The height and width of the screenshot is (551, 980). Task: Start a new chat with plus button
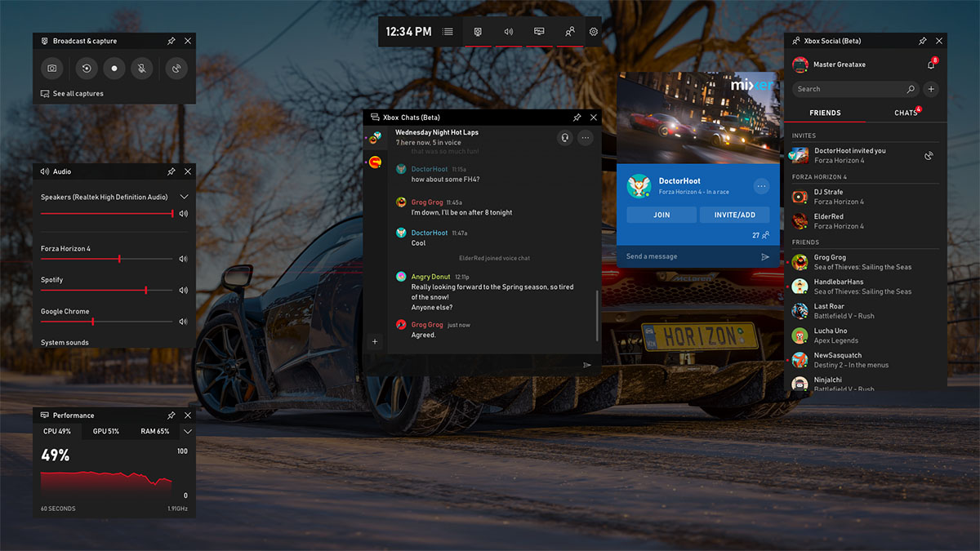coord(375,342)
